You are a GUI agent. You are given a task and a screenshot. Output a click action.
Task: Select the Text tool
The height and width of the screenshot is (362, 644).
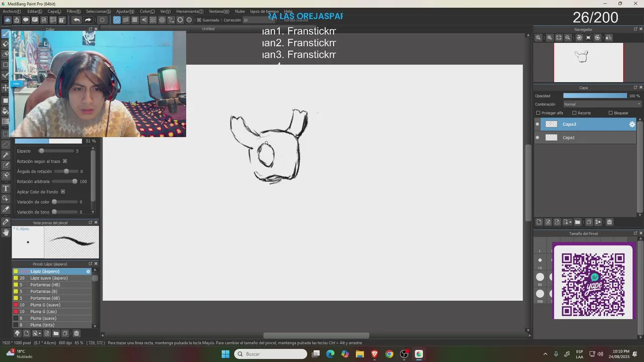(6, 189)
